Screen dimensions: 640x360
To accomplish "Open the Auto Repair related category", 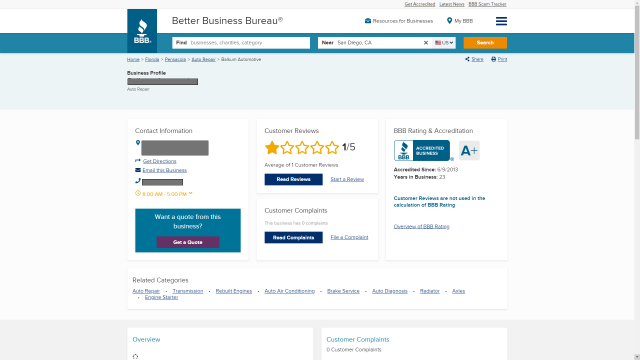I will [146, 291].
